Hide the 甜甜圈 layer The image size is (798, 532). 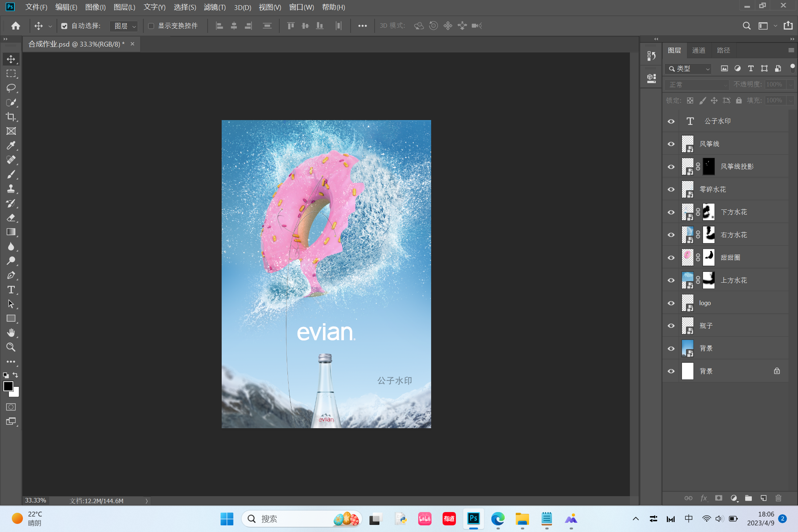pos(671,258)
